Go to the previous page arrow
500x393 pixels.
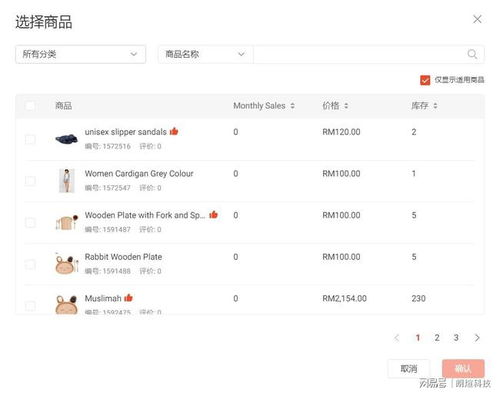396,338
